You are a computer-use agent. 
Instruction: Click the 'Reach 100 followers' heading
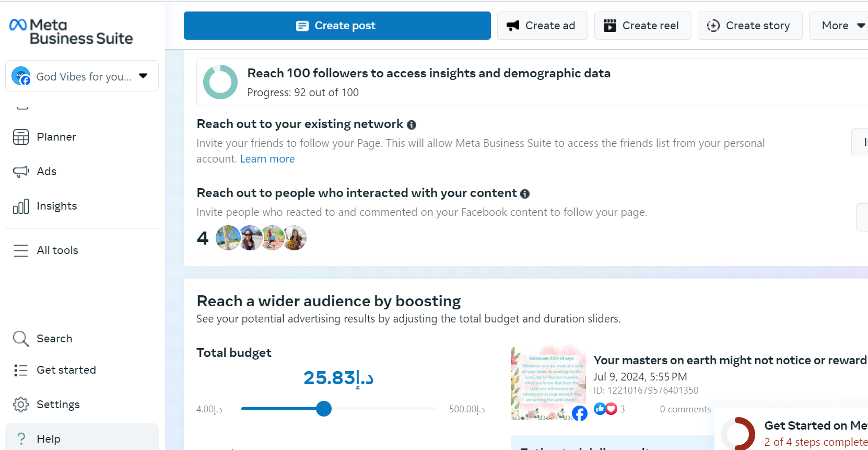click(429, 73)
